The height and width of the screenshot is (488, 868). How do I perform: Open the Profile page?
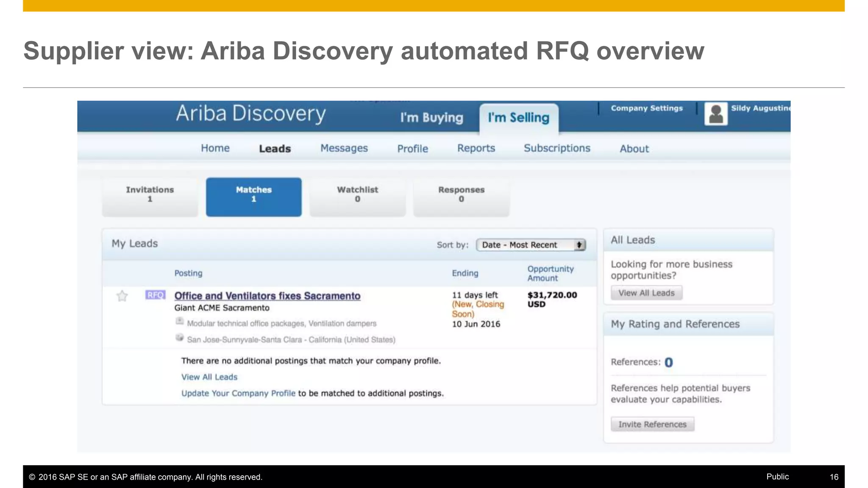[413, 149]
